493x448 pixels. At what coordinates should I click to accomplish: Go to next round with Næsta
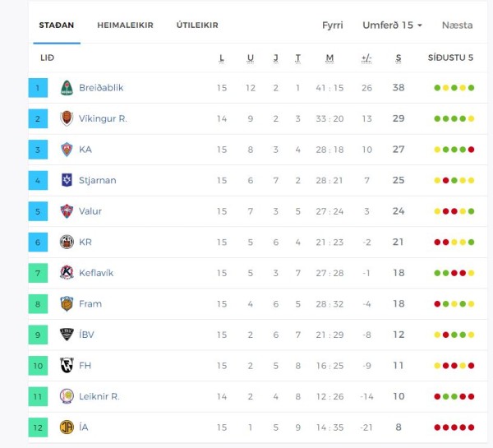click(457, 25)
